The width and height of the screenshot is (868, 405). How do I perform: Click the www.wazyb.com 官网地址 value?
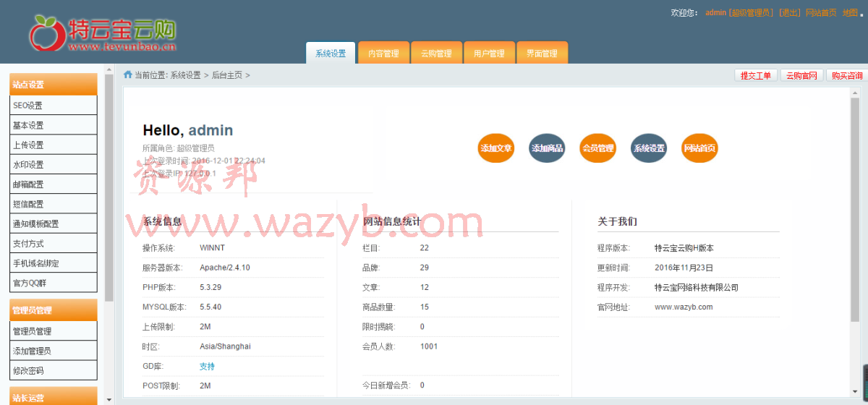(684, 307)
